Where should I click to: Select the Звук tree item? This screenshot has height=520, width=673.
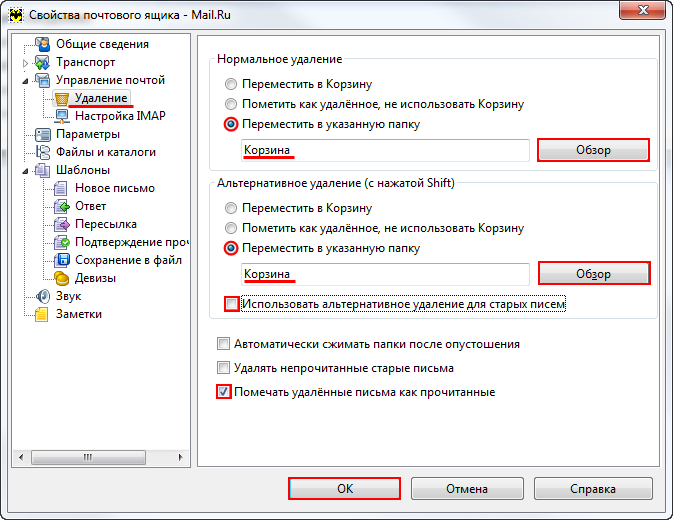(69, 296)
